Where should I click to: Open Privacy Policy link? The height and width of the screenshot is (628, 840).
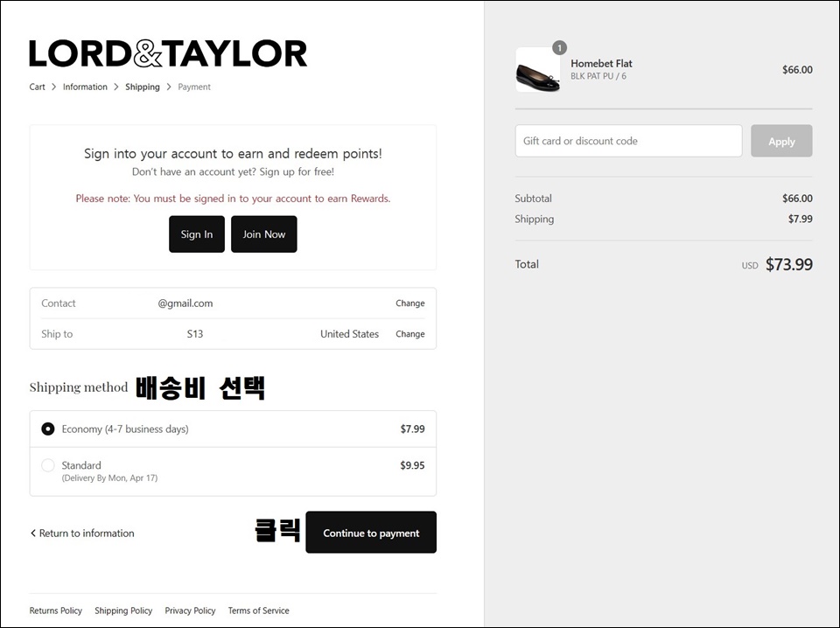[190, 611]
